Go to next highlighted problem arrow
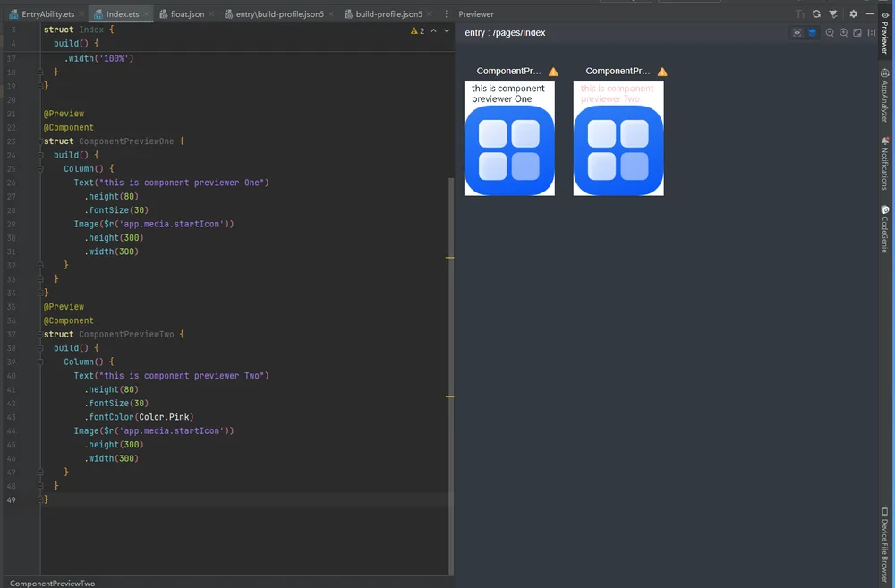The image size is (895, 588). (x=447, y=30)
